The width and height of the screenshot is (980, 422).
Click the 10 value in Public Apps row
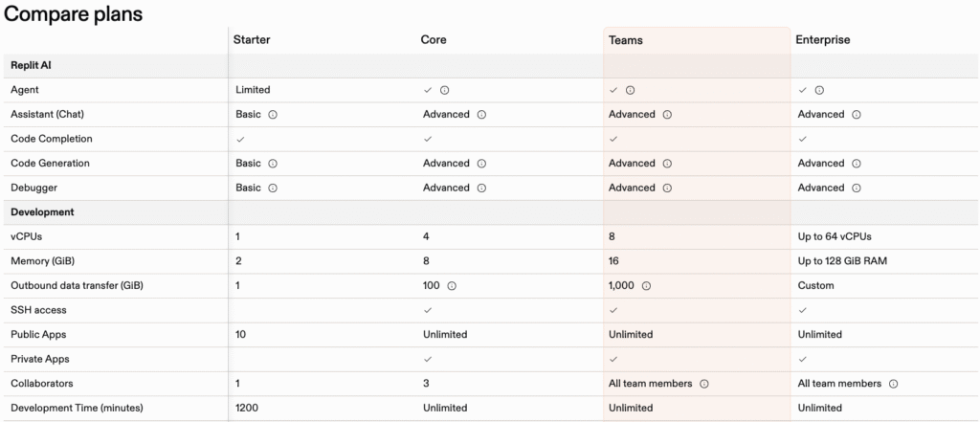(x=240, y=335)
